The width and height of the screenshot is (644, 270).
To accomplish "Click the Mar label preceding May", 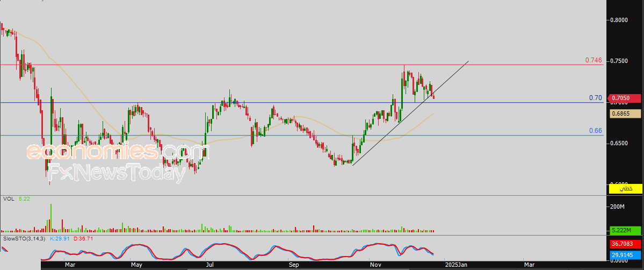I will coord(70,265).
